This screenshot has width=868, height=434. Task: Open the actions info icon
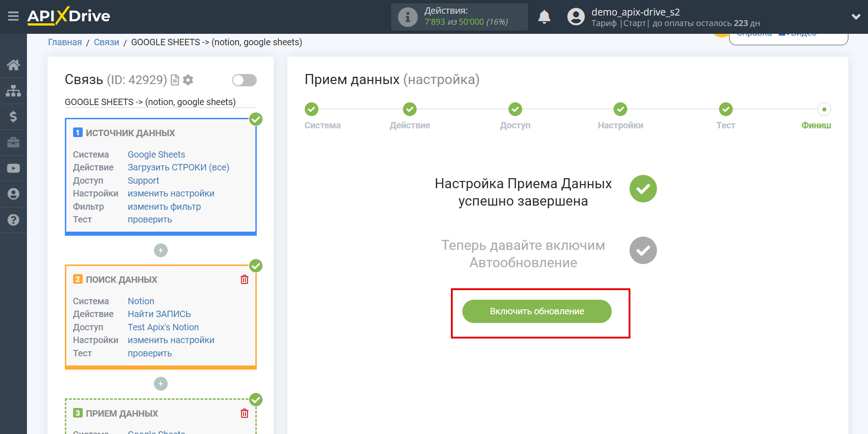pos(408,17)
